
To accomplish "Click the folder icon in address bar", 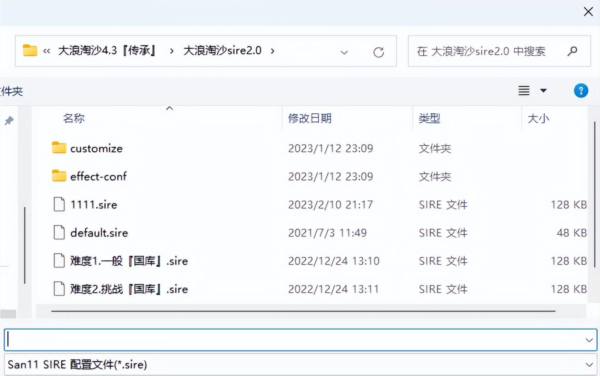I will point(30,50).
